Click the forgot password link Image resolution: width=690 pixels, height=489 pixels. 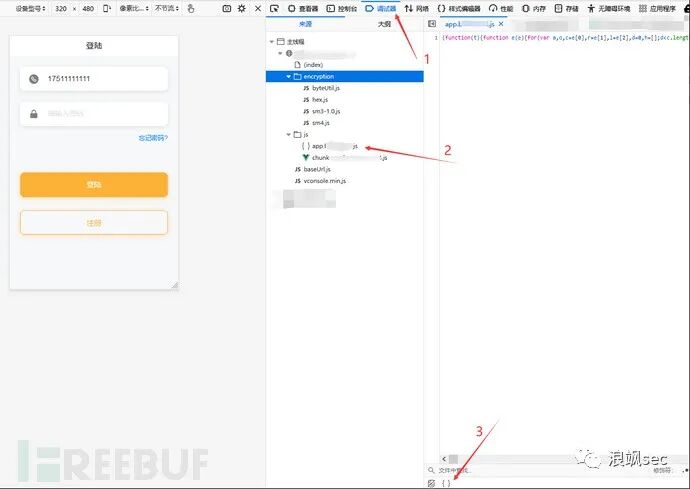[153, 138]
